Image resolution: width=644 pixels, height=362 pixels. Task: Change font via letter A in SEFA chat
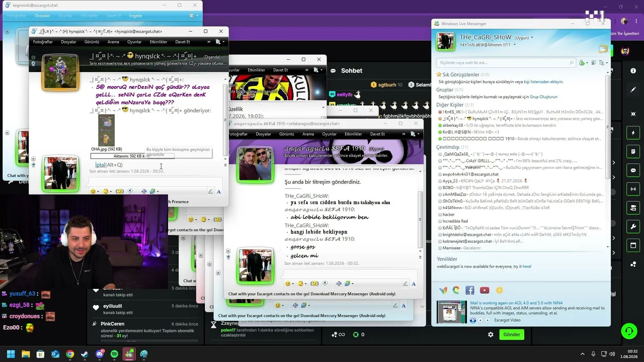click(x=414, y=284)
